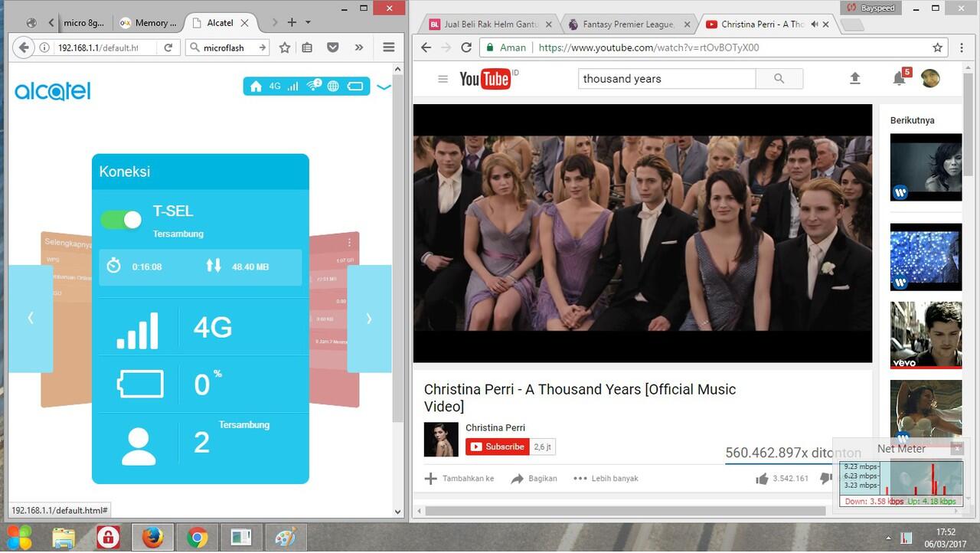Click the YouTube video player
The image size is (980, 553).
click(x=642, y=234)
